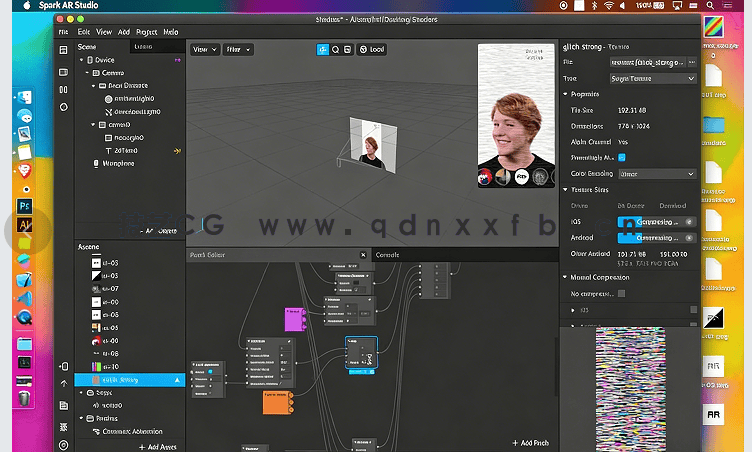Toggle the checkbox on the left patch node
Viewport: 752px width, 452px height.
[209, 371]
